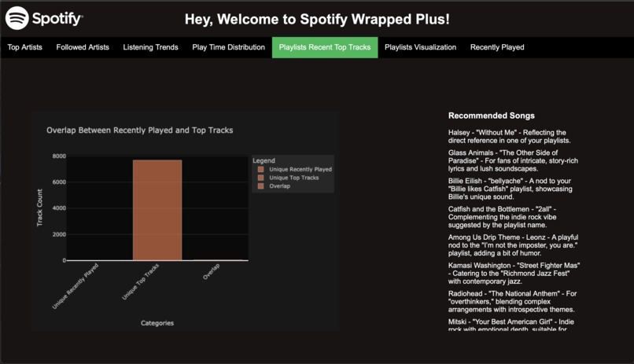Toggle Unique Recently Played legend entry
This screenshot has width=634, height=364.
pyautogui.click(x=295, y=169)
